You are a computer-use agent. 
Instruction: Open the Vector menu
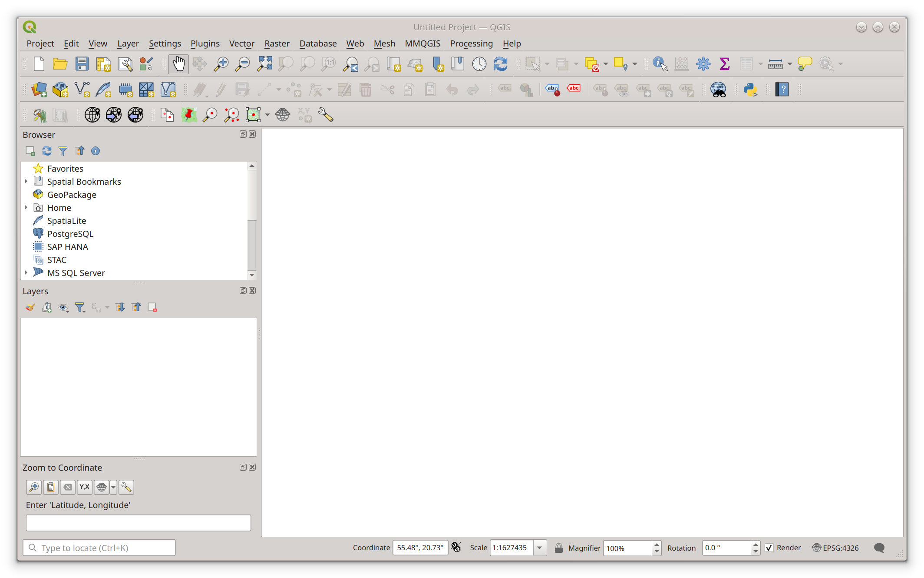242,43
